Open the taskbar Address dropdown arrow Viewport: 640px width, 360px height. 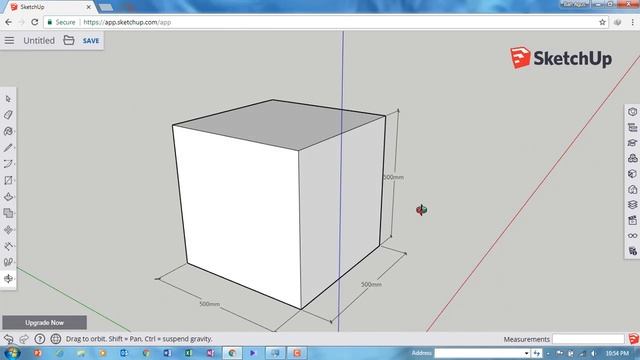(527, 353)
